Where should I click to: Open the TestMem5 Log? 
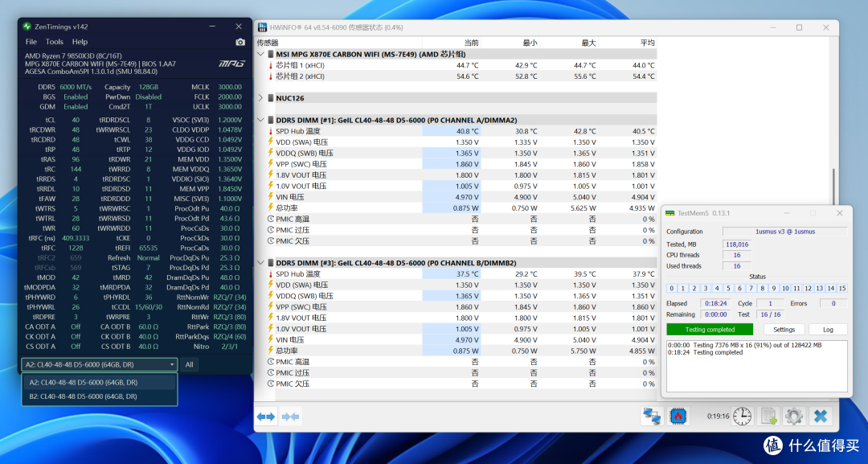(828, 330)
